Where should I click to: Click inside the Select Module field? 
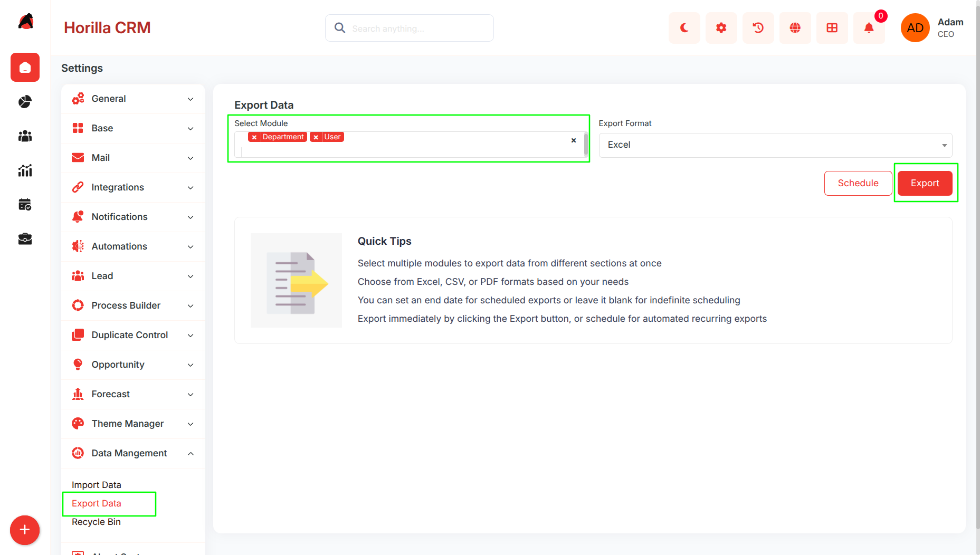pos(411,145)
